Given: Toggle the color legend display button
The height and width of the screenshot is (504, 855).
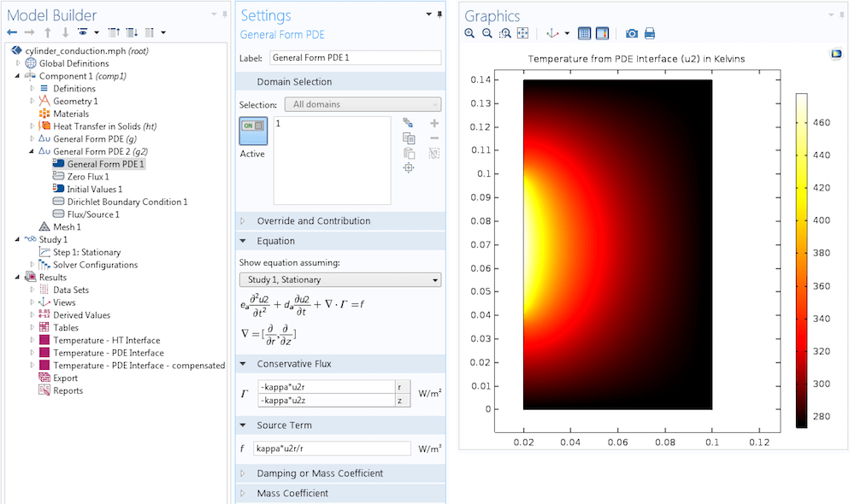Looking at the screenshot, I should tap(602, 34).
